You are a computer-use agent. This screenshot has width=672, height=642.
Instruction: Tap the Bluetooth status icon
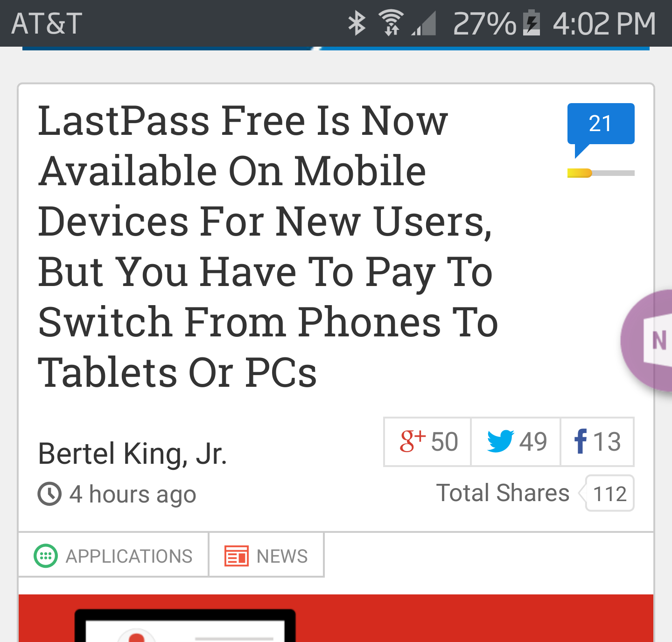point(357,23)
